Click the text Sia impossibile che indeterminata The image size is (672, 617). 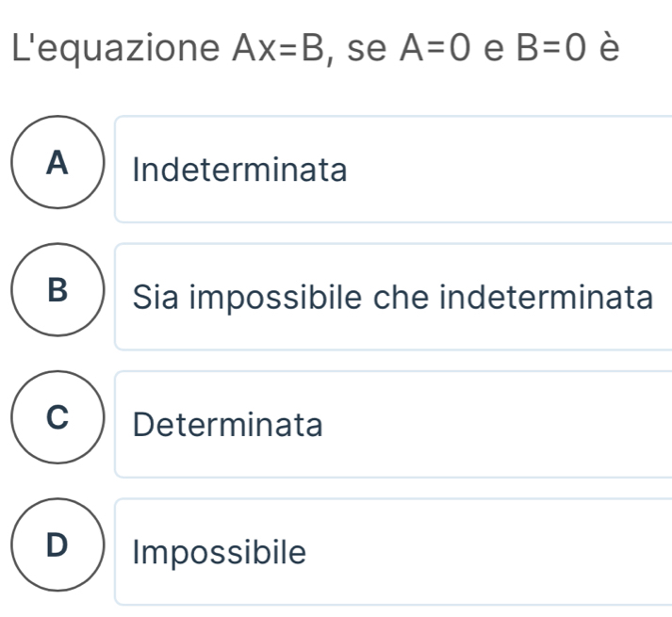(x=393, y=299)
